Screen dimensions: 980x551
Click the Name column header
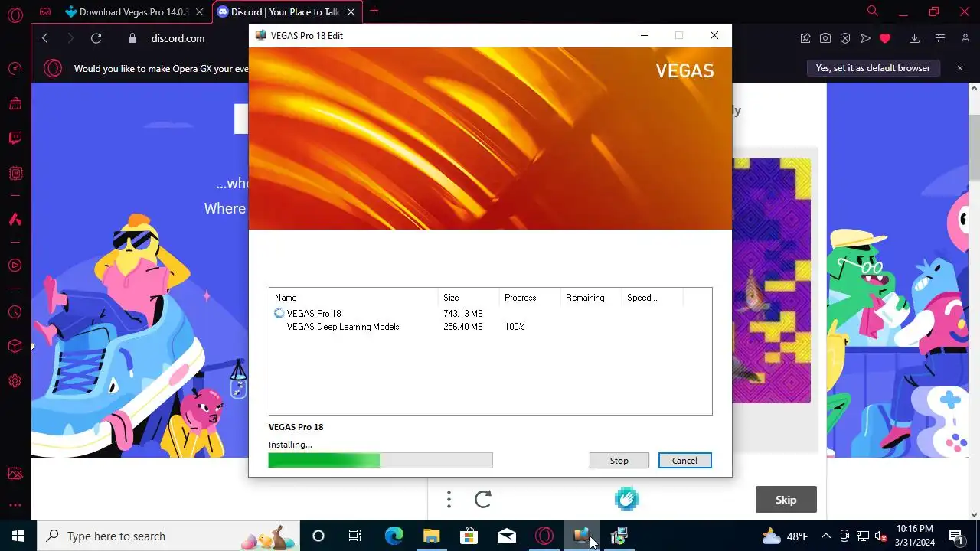(354, 298)
